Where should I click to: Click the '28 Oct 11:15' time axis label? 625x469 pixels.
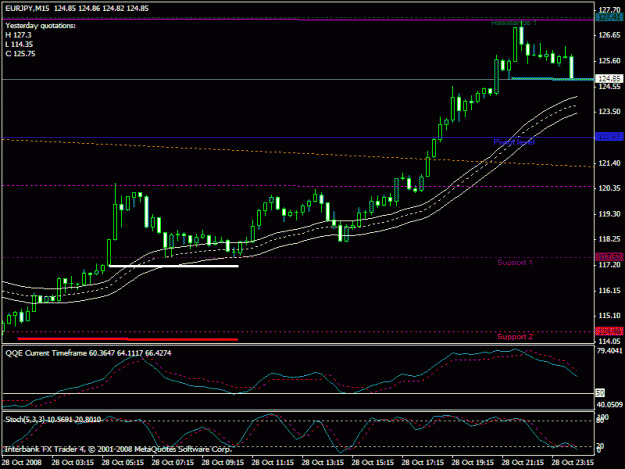point(273,463)
